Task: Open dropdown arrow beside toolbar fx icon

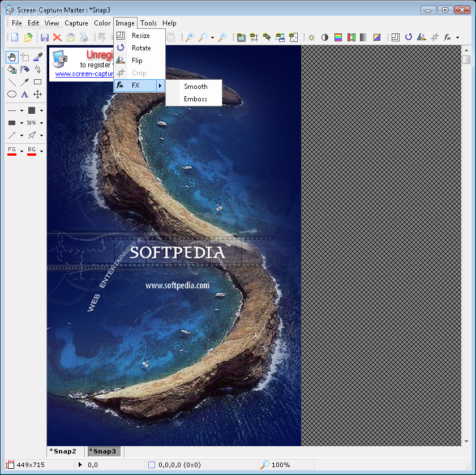Action: (457, 38)
